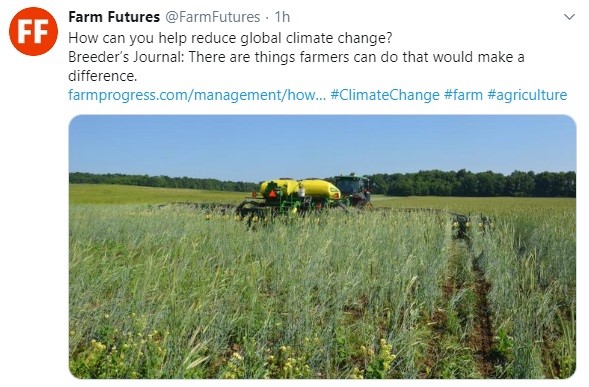The height and width of the screenshot is (387, 589).
Task: Open the tweet's 1h timestamp
Action: [282, 17]
